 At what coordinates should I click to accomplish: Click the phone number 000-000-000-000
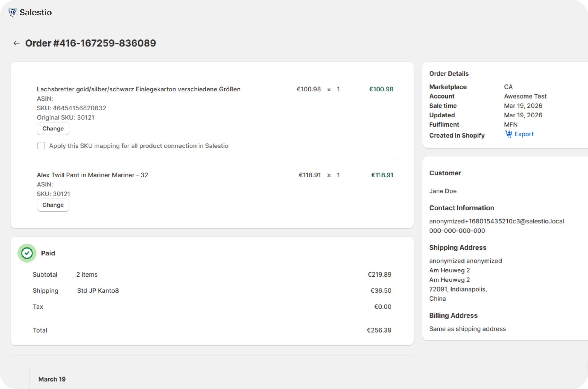point(457,231)
